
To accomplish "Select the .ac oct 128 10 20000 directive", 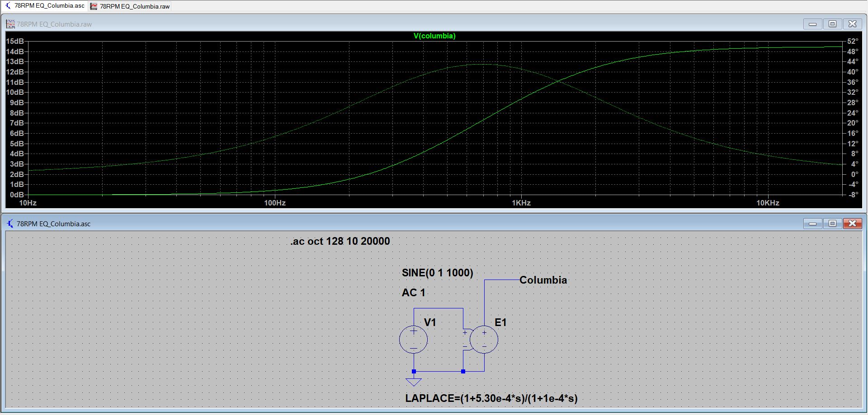I will [340, 241].
